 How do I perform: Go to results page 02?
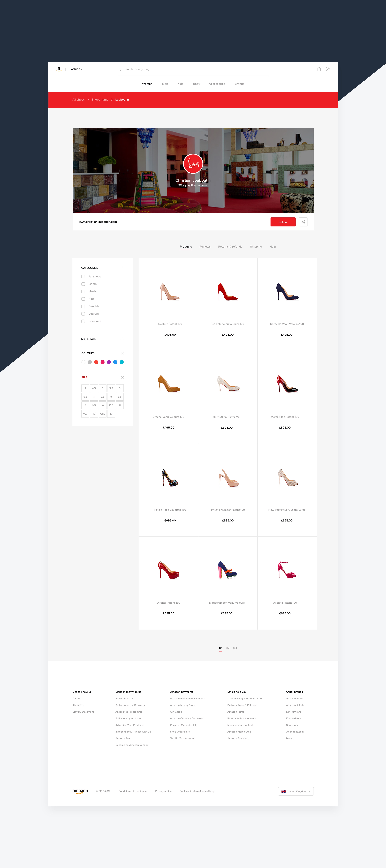(228, 648)
